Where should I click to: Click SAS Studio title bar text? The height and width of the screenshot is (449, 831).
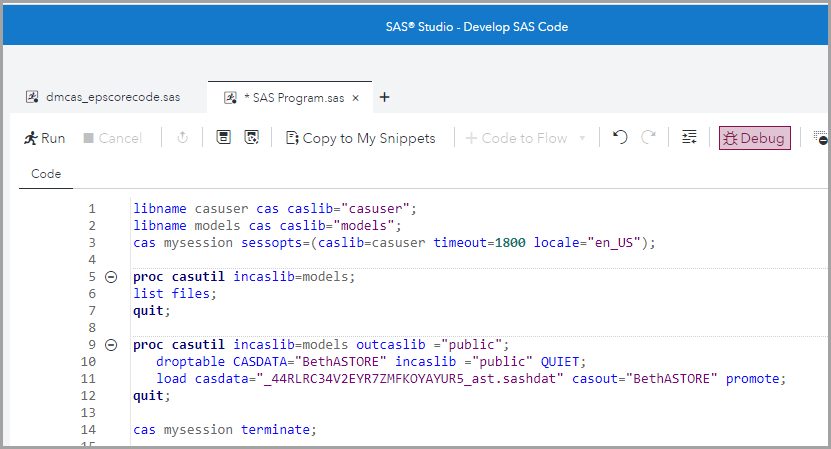point(476,27)
